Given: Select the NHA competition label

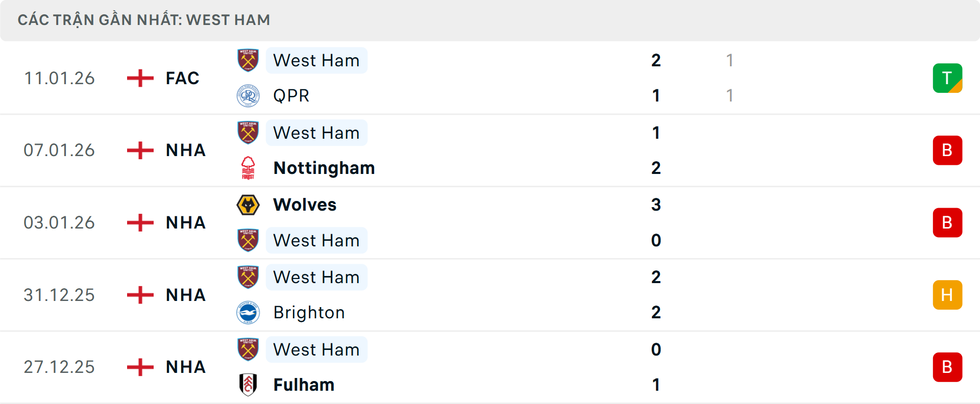Looking at the screenshot, I should pos(185,150).
